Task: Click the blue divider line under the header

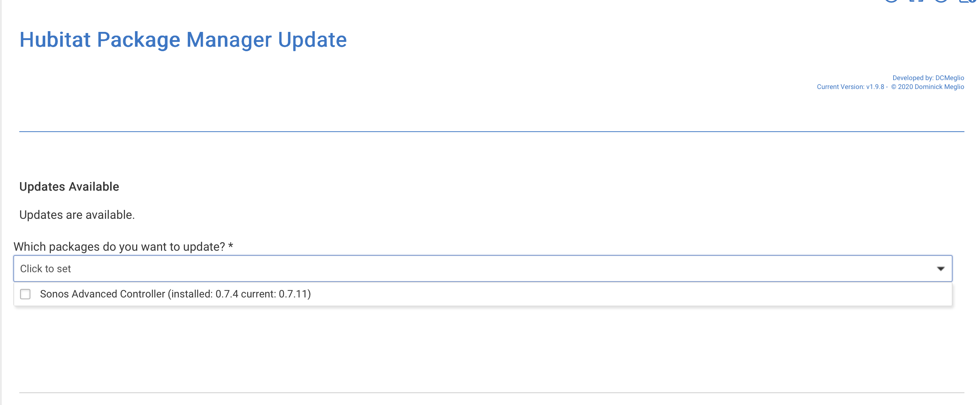Action: pyautogui.click(x=491, y=132)
